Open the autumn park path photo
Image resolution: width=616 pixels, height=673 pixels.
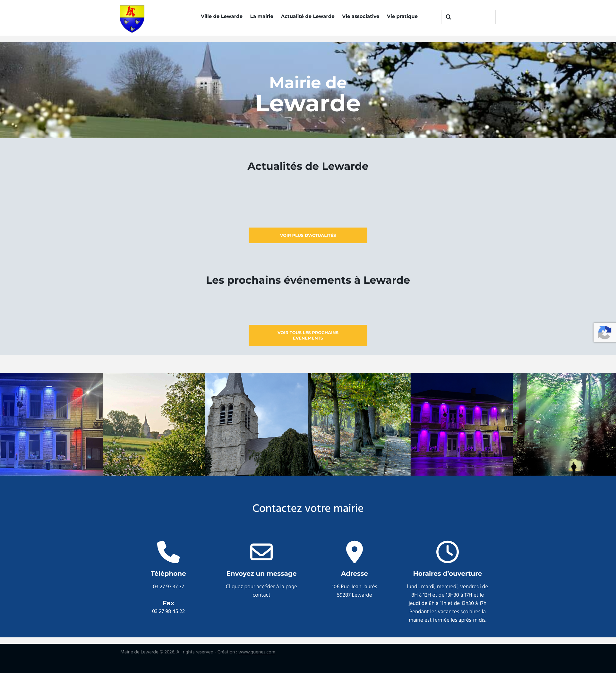pyautogui.click(x=359, y=424)
